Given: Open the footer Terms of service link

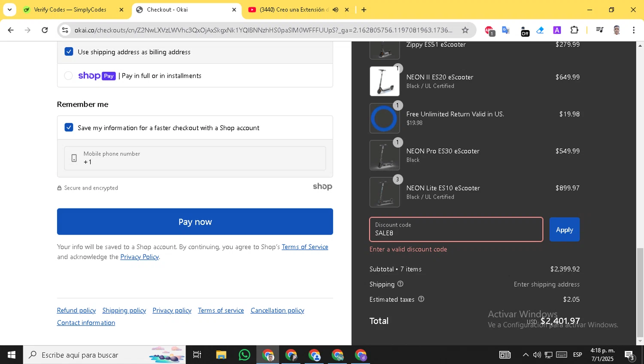Looking at the screenshot, I should 221,310.
